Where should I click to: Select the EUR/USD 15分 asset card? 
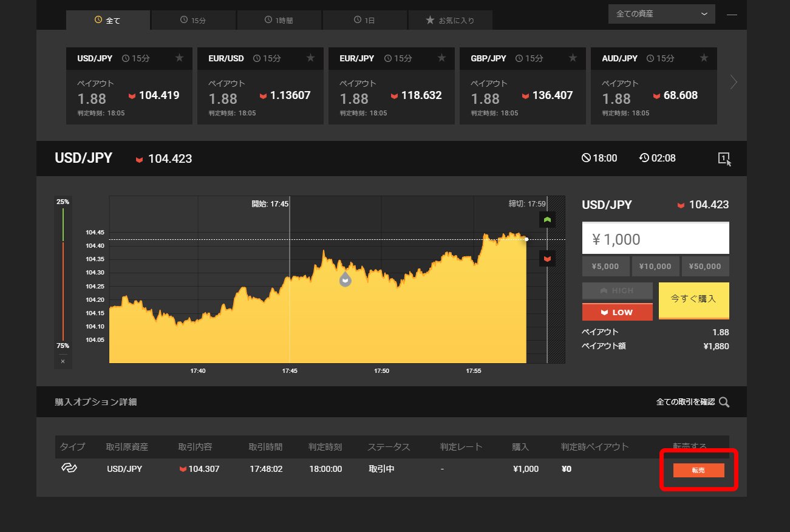point(260,86)
